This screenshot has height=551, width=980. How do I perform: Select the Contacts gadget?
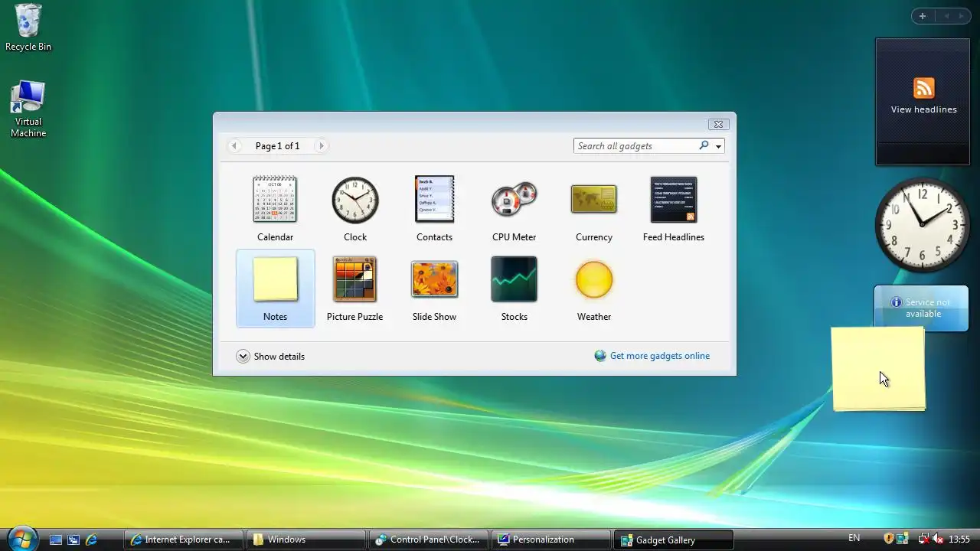434,208
